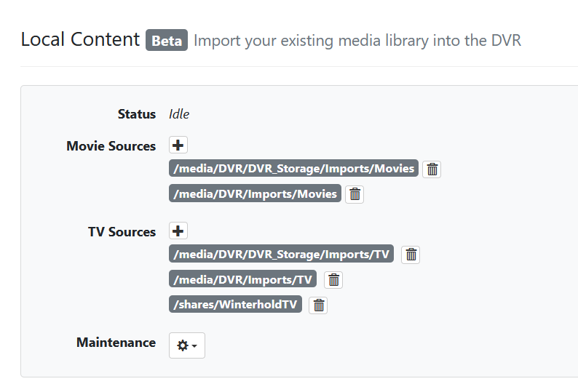Click the /media/DVR/DVR_Storage/Imports/Movies path badge

293,169
